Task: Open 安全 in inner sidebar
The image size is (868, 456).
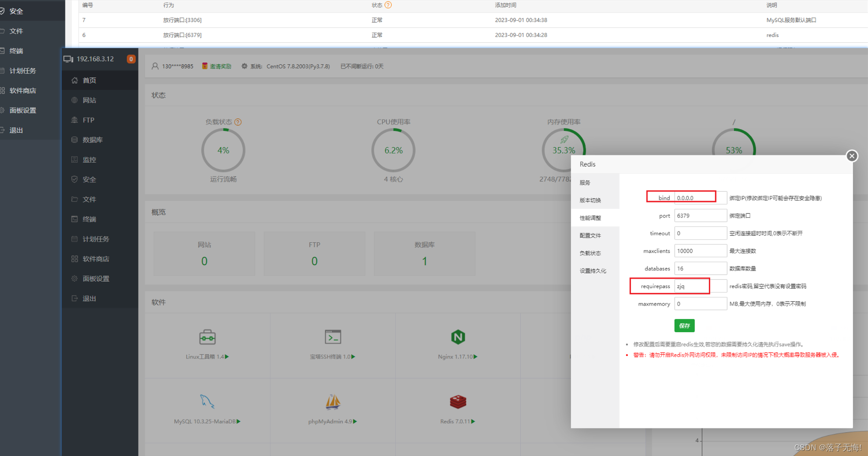Action: point(100,179)
